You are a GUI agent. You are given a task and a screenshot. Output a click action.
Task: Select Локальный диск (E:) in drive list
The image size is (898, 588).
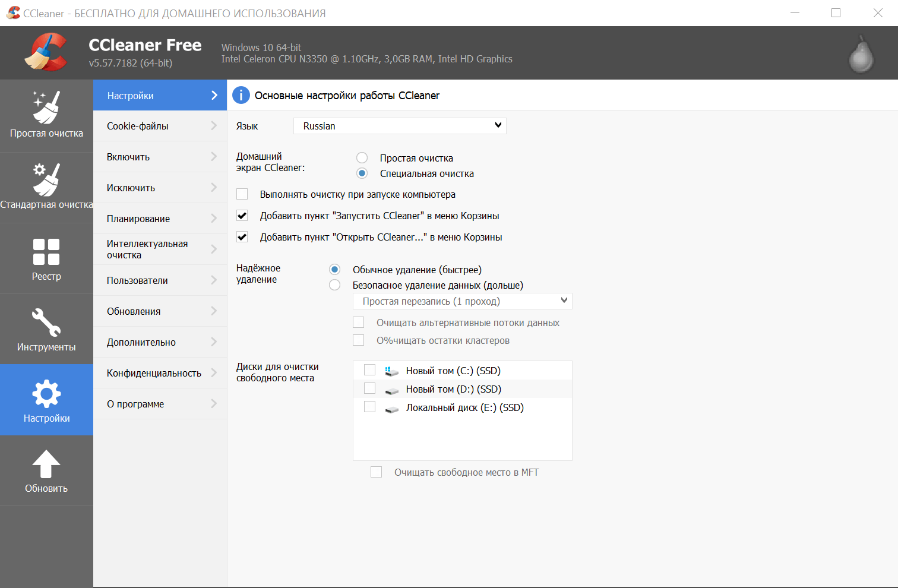coord(369,407)
